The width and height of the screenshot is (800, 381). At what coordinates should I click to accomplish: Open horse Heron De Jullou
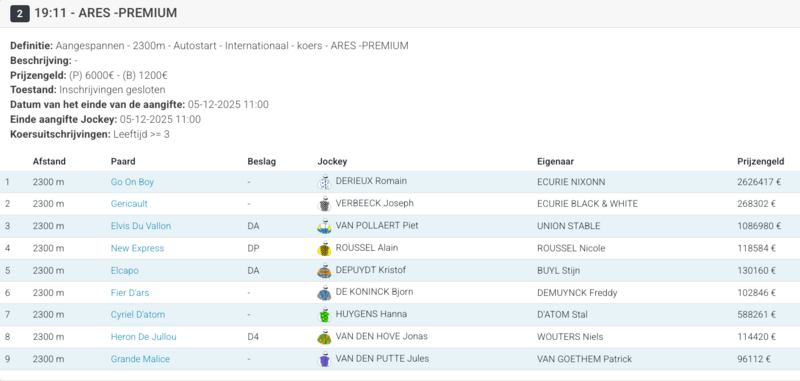pos(143,337)
